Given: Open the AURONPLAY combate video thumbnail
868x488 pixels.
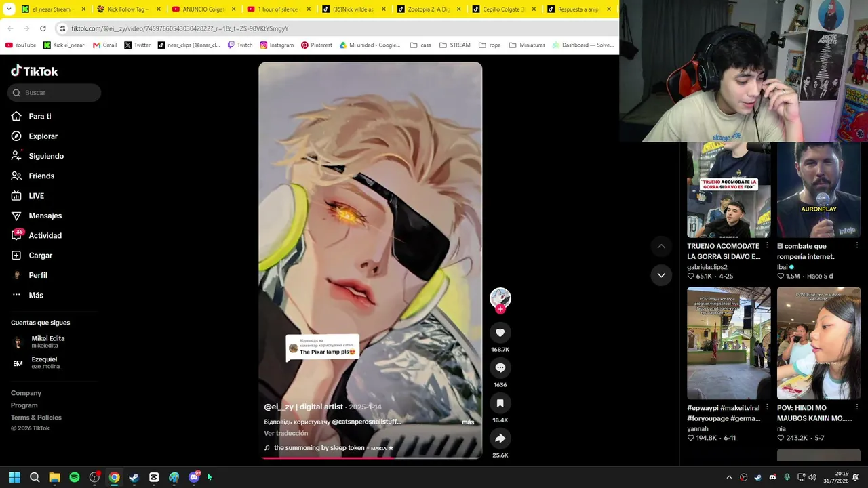Looking at the screenshot, I should 818,190.
